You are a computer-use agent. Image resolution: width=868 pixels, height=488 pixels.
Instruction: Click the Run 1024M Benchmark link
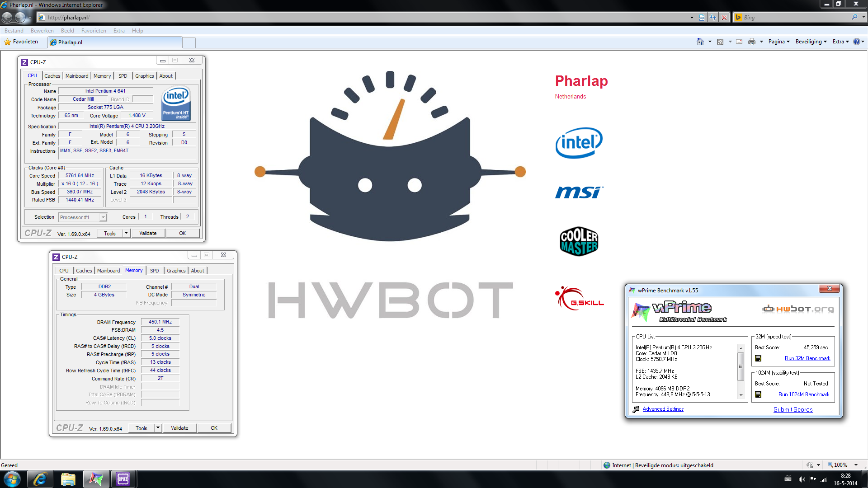(x=804, y=394)
